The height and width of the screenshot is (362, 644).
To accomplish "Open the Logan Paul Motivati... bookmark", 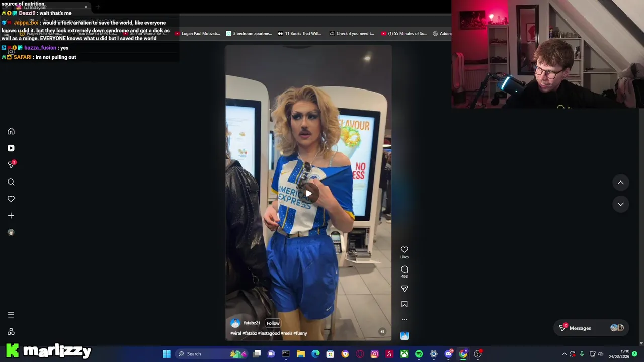I will click(197, 34).
